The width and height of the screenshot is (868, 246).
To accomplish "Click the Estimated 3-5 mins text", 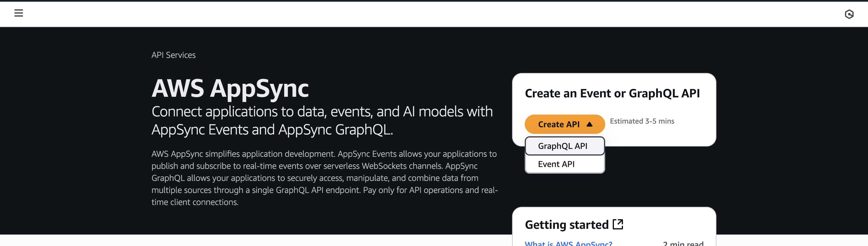I will pyautogui.click(x=642, y=121).
